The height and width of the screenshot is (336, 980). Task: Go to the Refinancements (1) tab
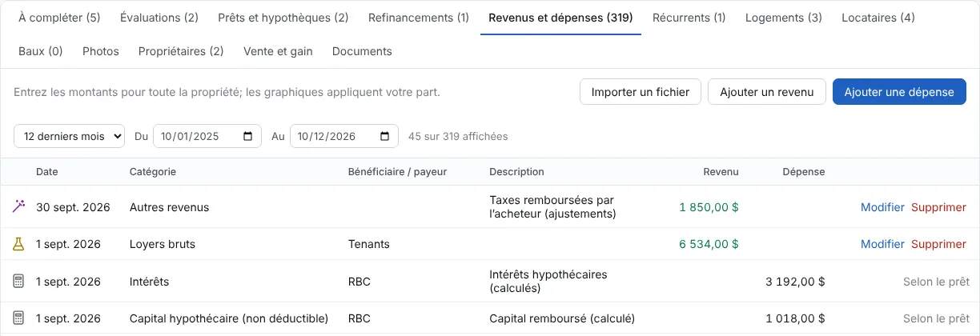tap(419, 18)
